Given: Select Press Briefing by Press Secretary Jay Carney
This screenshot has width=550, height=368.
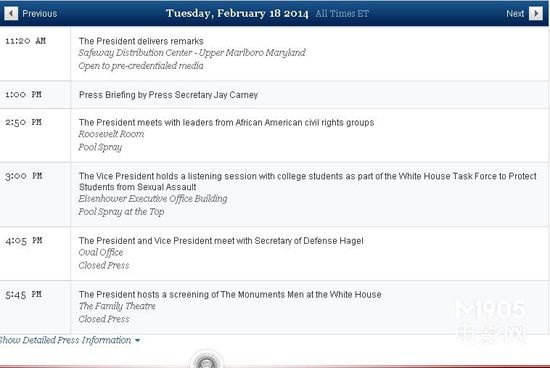Looking at the screenshot, I should pyautogui.click(x=168, y=95).
